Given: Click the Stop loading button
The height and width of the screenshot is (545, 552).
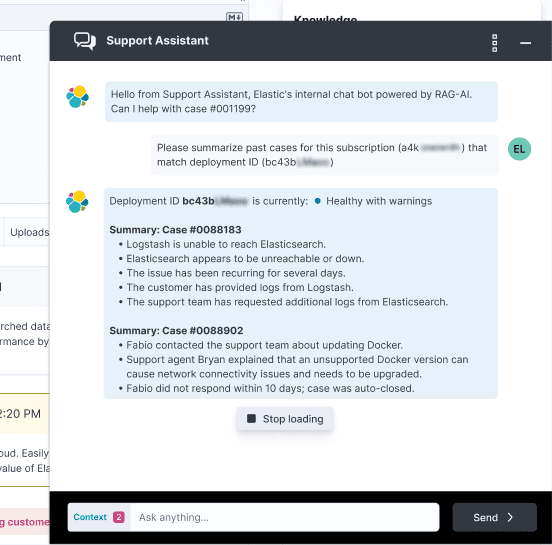Looking at the screenshot, I should [285, 419].
